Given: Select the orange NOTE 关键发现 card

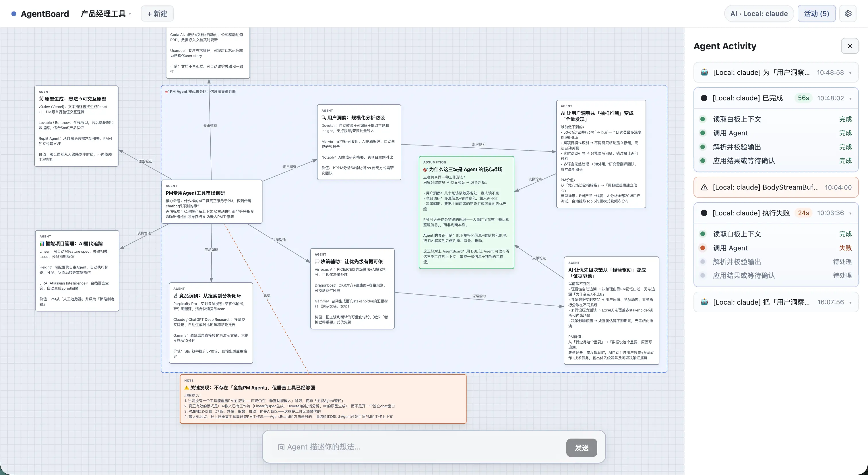Looking at the screenshot, I should pyautogui.click(x=323, y=399).
